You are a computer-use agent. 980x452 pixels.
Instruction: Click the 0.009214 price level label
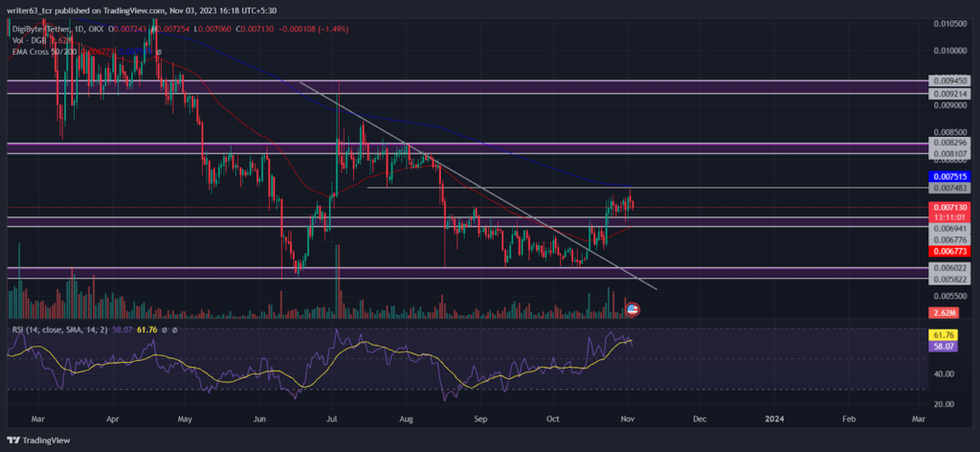pyautogui.click(x=948, y=94)
